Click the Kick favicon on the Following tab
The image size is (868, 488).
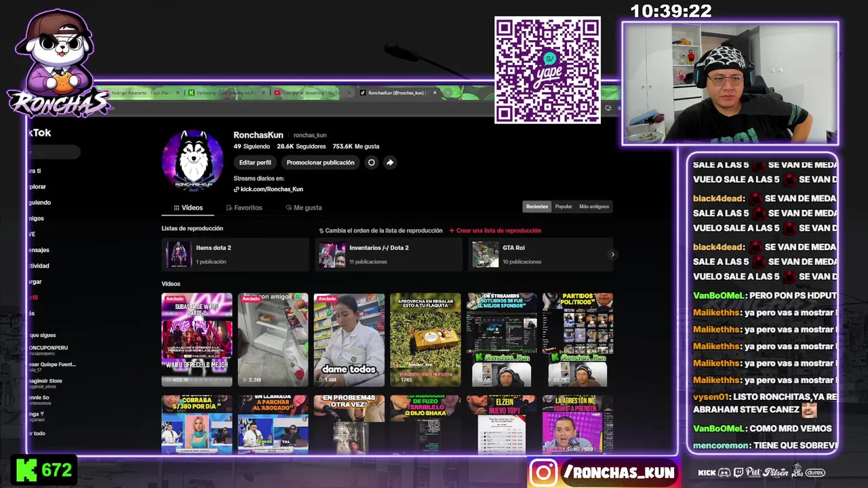[x=191, y=93]
